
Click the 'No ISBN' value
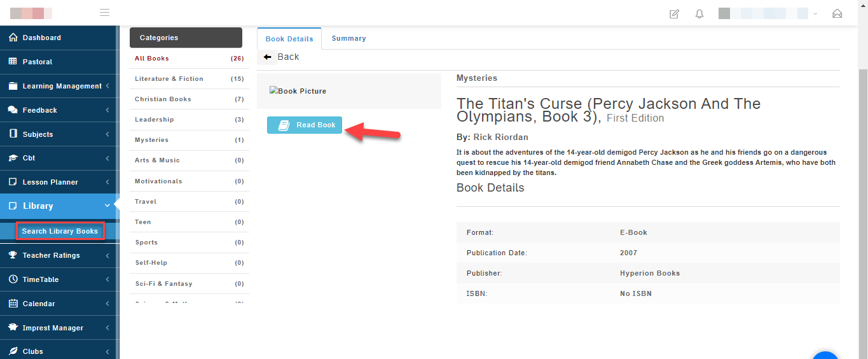click(x=636, y=293)
